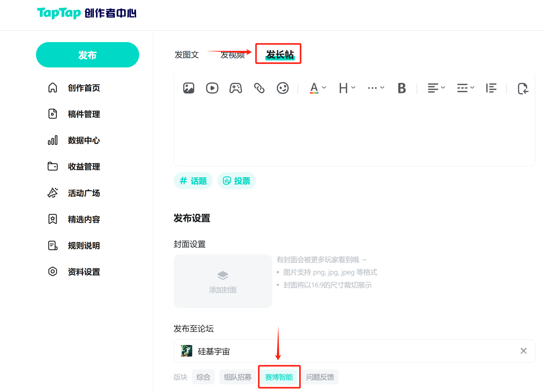Select the 组队招募 section tag

[x=238, y=377]
